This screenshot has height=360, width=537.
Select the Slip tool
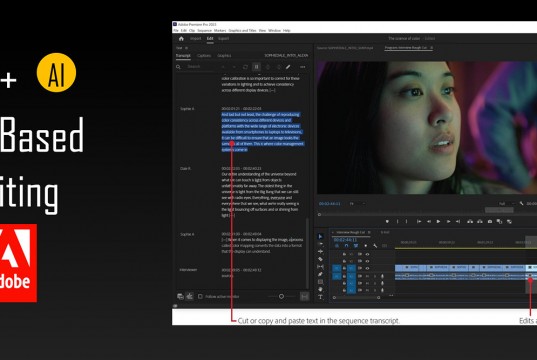click(320, 266)
